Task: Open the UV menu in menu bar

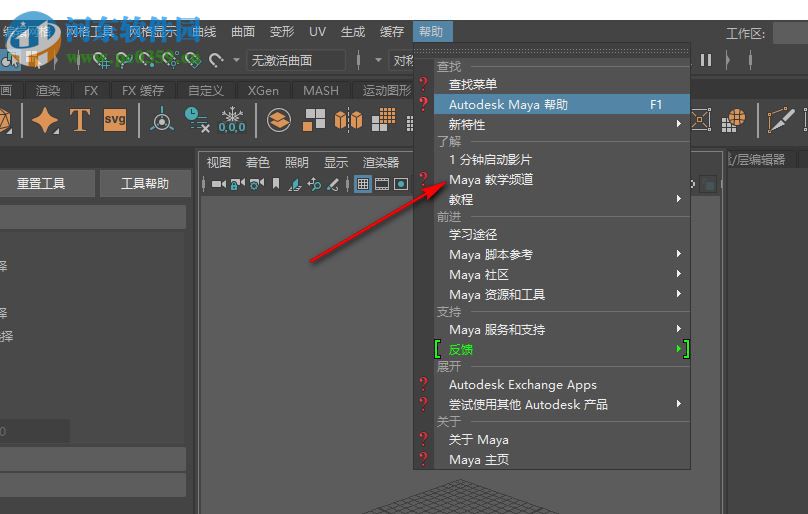Action: (317, 32)
